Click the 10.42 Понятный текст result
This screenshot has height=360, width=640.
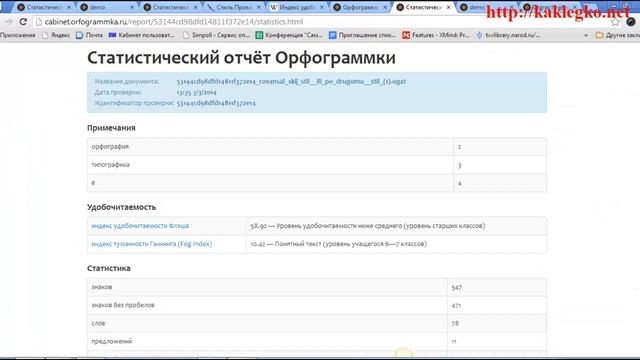(339, 244)
